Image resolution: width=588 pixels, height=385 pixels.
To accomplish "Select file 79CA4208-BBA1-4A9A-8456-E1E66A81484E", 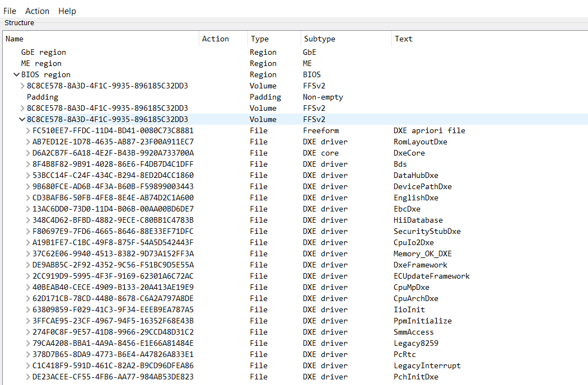I will tap(113, 344).
